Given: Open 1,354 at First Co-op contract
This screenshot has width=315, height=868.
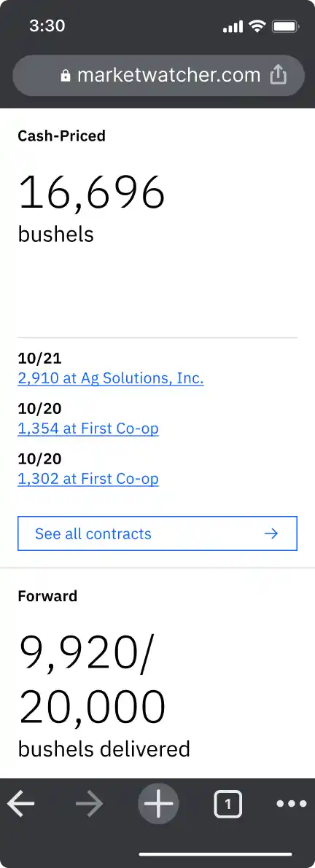Looking at the screenshot, I should pos(88,429).
